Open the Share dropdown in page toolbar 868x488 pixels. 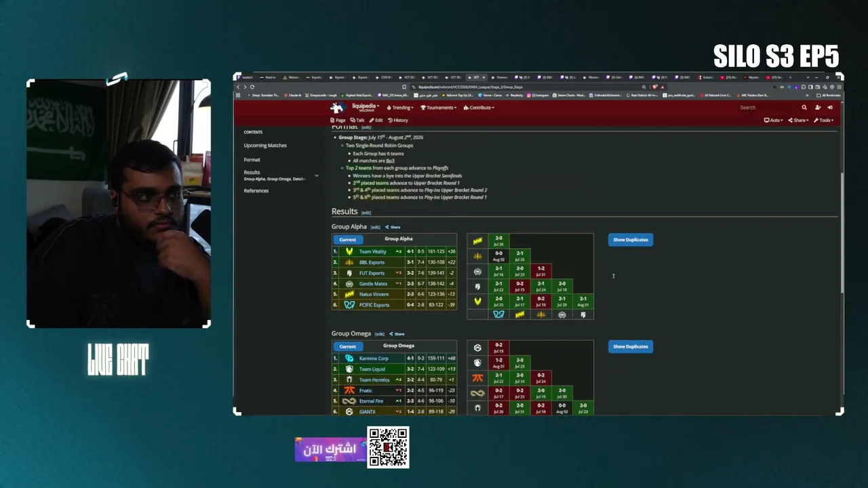click(799, 121)
